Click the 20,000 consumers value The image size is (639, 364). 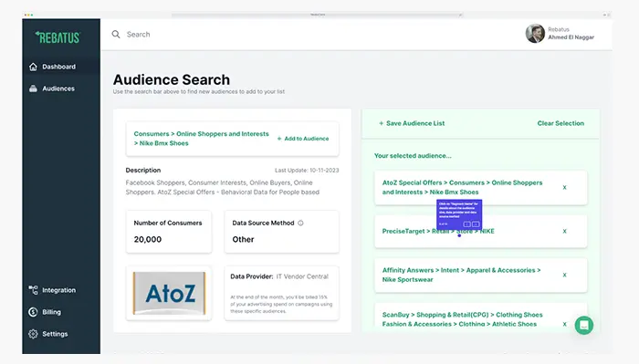[x=148, y=239]
